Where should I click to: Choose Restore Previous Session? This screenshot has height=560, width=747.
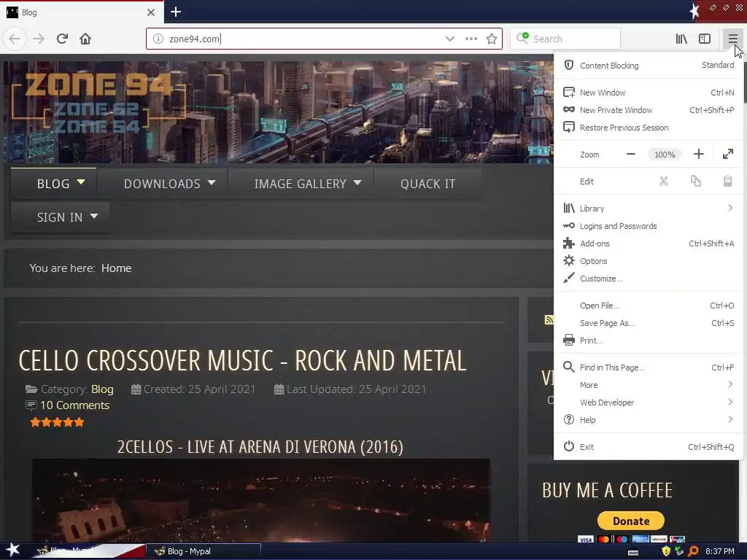tap(649, 128)
